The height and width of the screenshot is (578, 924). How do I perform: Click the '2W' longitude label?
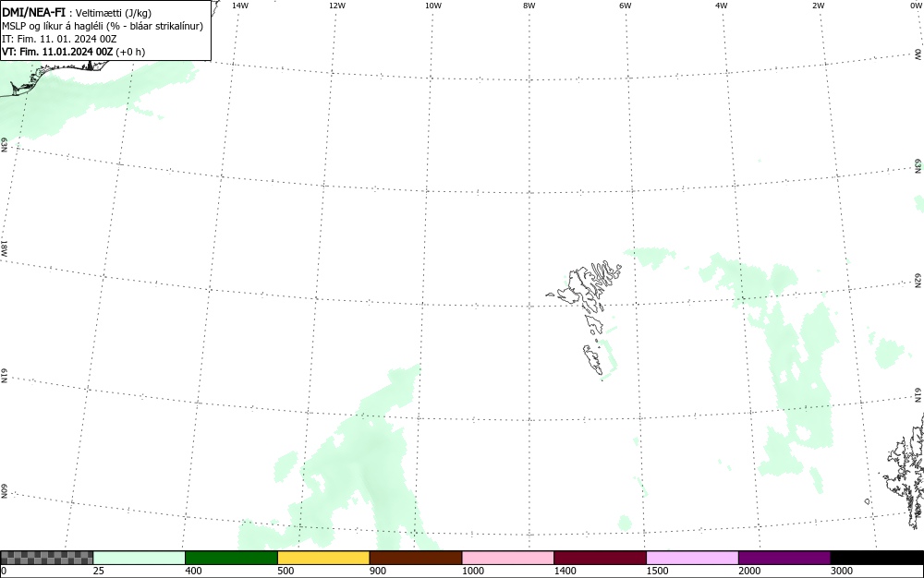[818, 6]
